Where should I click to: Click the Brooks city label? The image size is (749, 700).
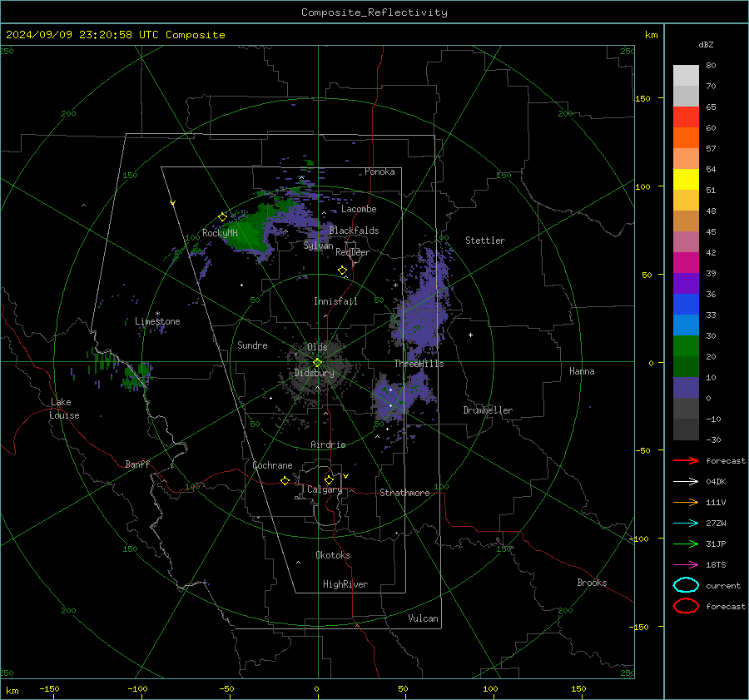tap(592, 583)
